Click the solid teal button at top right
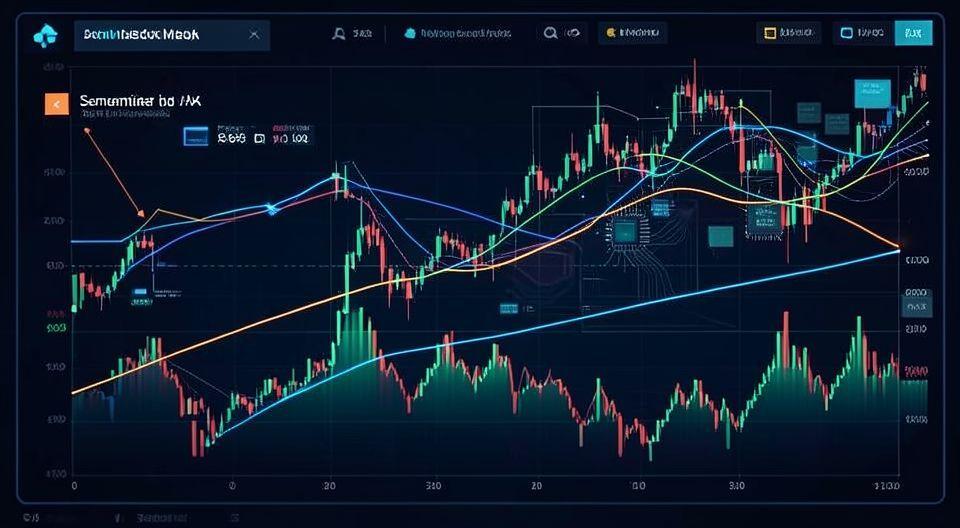 tap(913, 32)
